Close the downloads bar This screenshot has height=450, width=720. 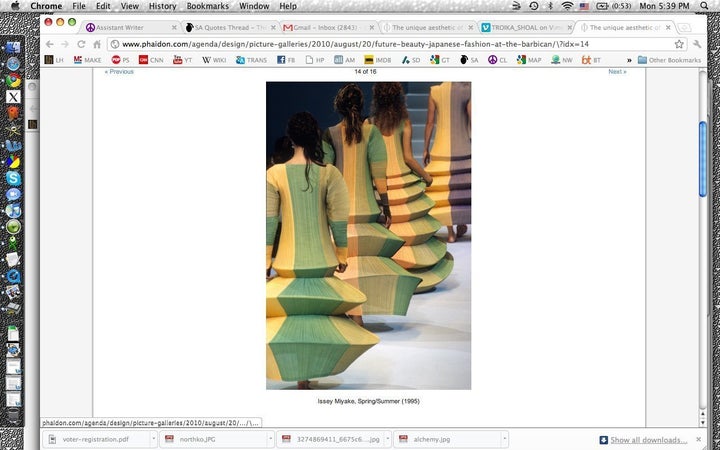pyautogui.click(x=699, y=439)
